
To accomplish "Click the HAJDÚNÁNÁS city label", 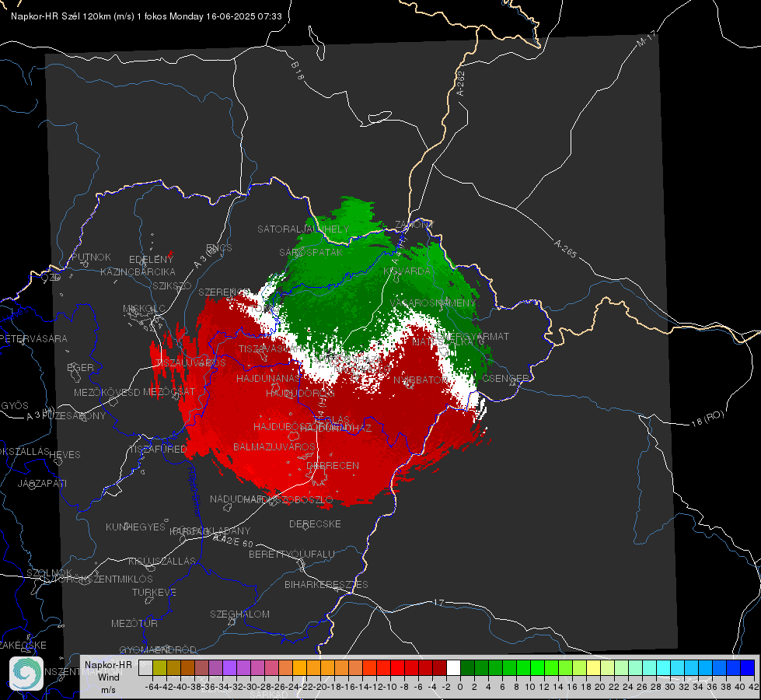I will tap(268, 378).
